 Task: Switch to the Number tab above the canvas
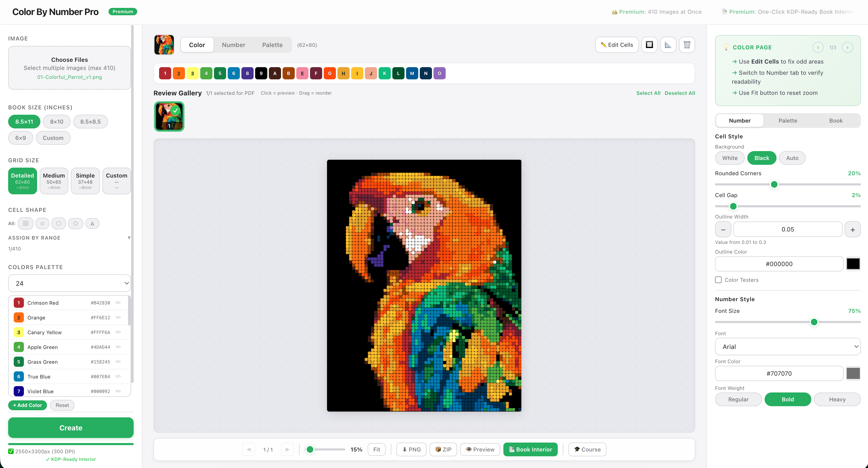[234, 45]
